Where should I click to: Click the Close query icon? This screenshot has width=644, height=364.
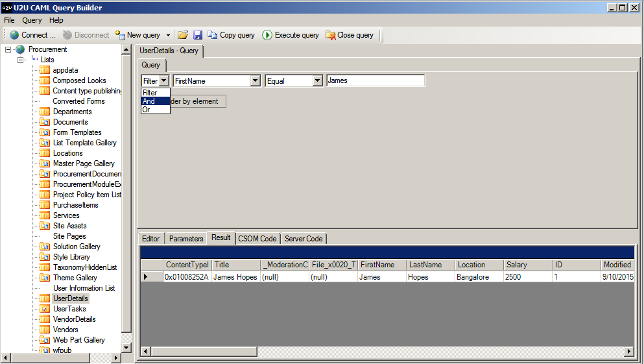[330, 35]
